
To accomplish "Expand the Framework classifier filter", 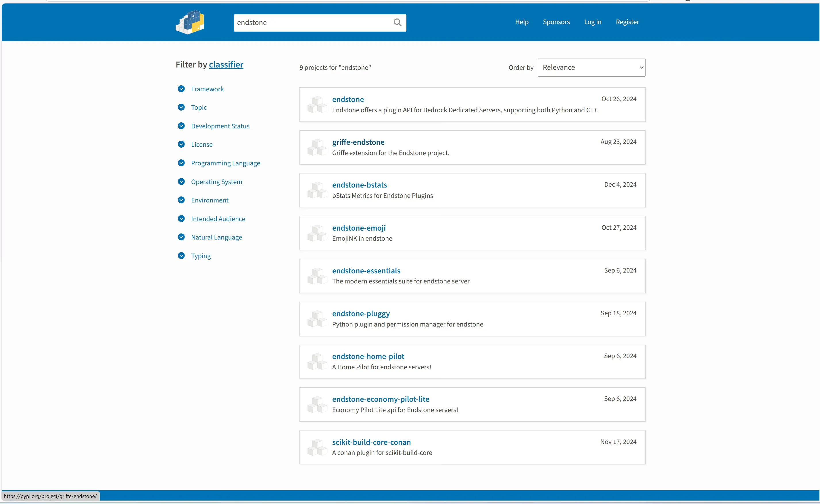I will (181, 89).
